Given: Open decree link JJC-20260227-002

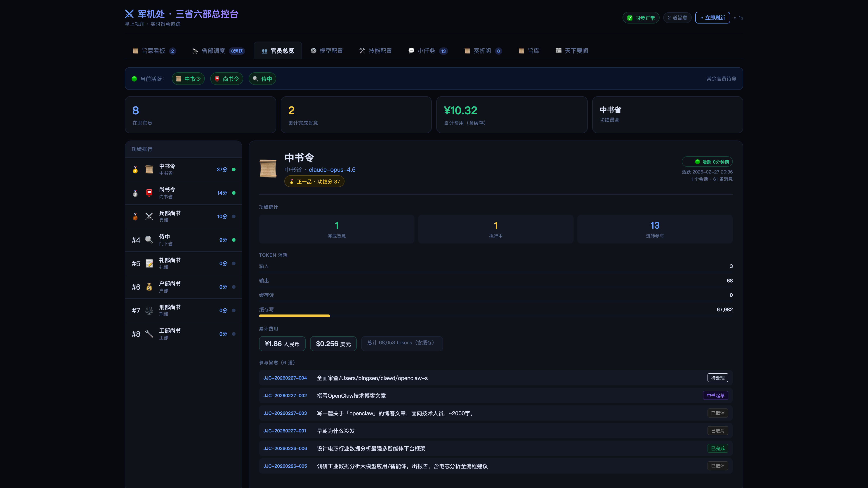Looking at the screenshot, I should [285, 396].
